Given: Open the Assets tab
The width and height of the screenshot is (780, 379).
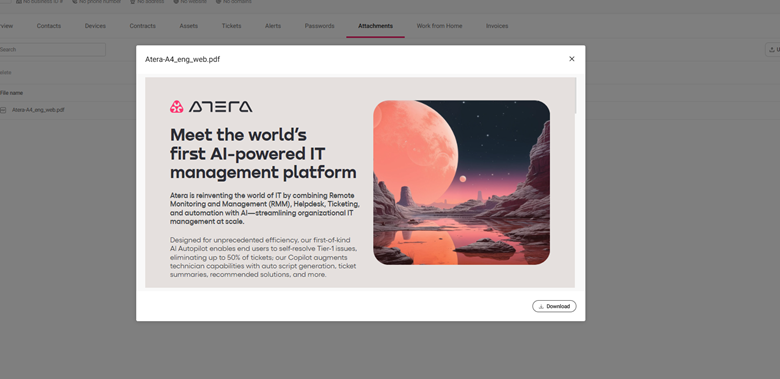Looking at the screenshot, I should tap(189, 26).
